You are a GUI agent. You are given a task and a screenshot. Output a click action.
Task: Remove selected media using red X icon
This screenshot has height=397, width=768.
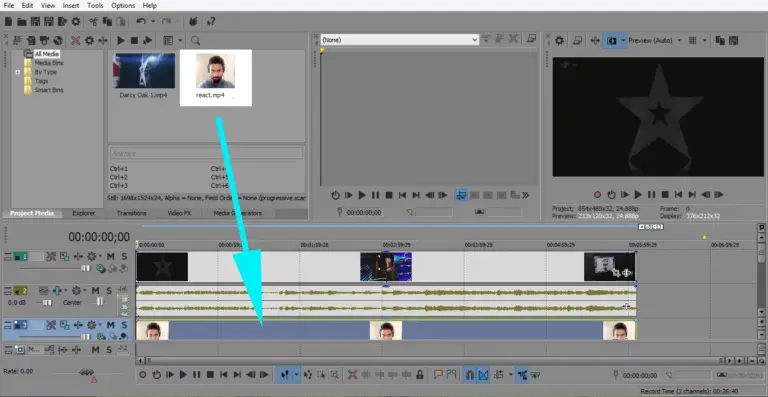[x=75, y=41]
